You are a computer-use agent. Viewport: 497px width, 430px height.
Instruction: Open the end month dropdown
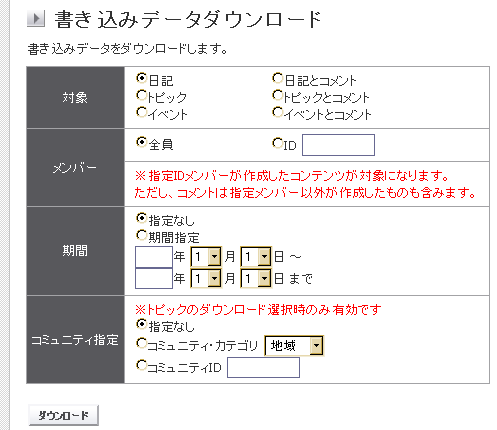(206, 278)
